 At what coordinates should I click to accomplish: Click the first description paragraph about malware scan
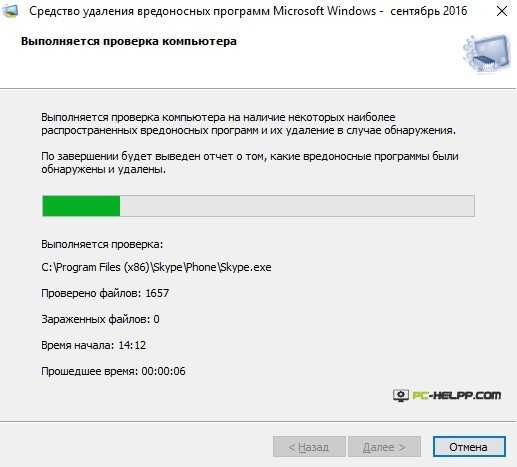click(x=248, y=124)
